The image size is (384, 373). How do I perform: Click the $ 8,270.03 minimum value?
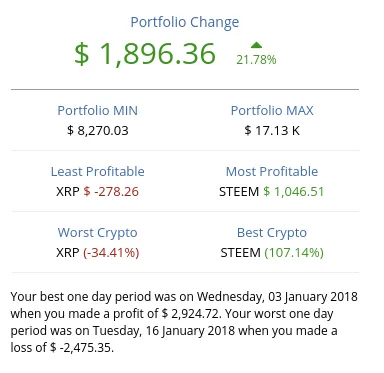(x=98, y=130)
